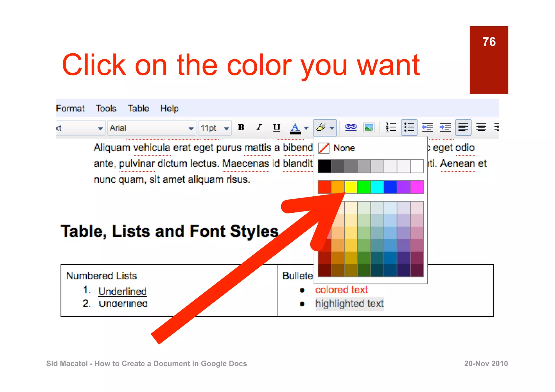Select the cyan swatch
Viewport: 555px width, 392px height.
(377, 187)
